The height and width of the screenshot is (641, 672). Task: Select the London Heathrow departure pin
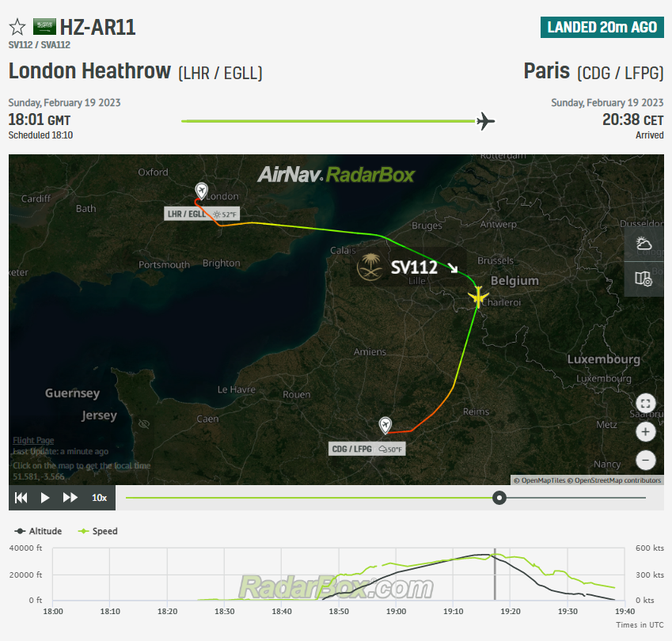(x=201, y=191)
